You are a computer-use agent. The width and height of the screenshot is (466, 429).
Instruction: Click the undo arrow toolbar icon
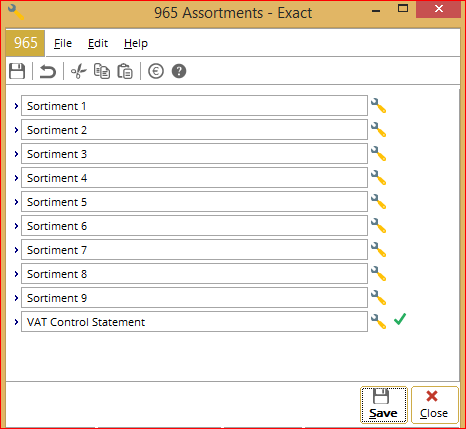tap(48, 71)
